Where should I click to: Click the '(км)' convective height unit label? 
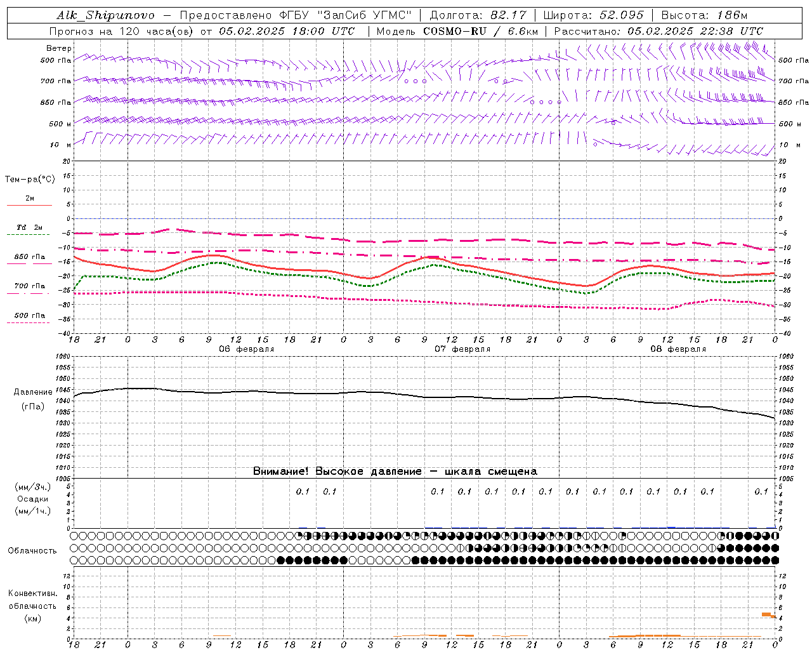tap(33, 618)
